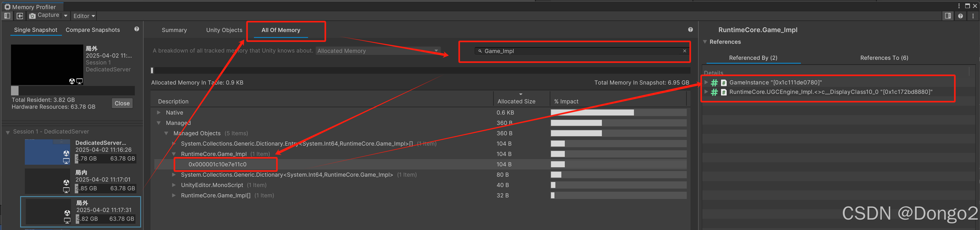Open the Allocated Memory dropdown
Screen dimensions: 980x230
[x=378, y=51]
